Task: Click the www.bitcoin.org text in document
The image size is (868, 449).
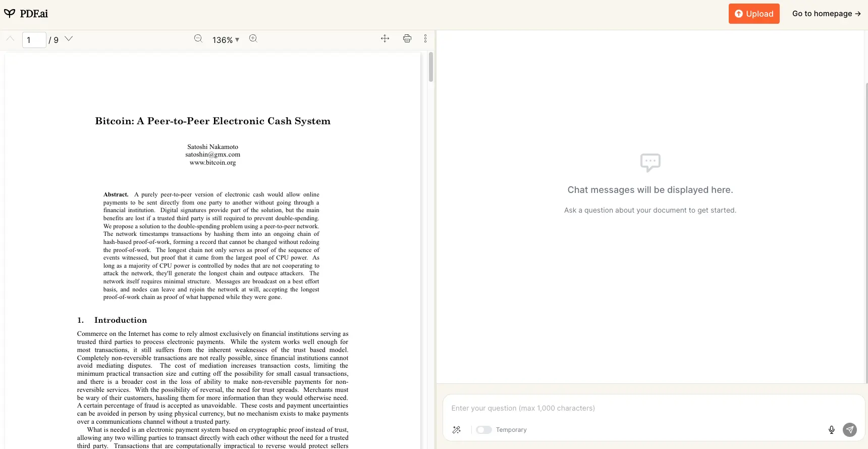Action: (212, 163)
